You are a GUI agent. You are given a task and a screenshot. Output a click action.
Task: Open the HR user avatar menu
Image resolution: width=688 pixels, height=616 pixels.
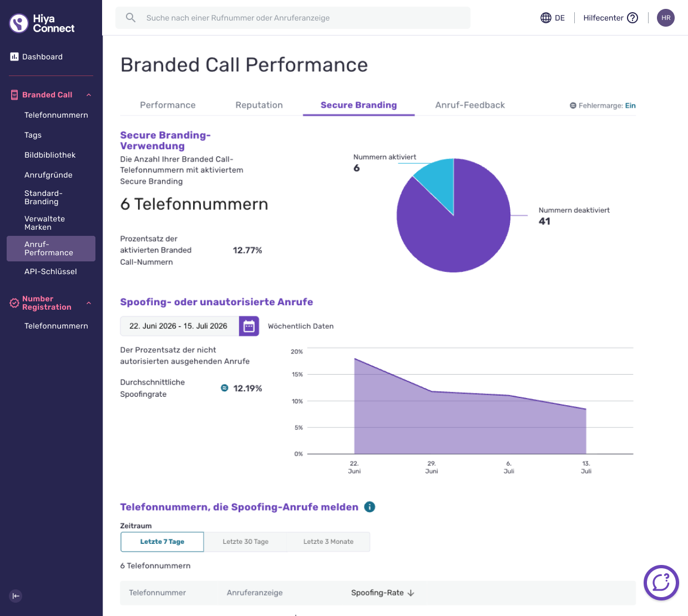[x=666, y=18]
